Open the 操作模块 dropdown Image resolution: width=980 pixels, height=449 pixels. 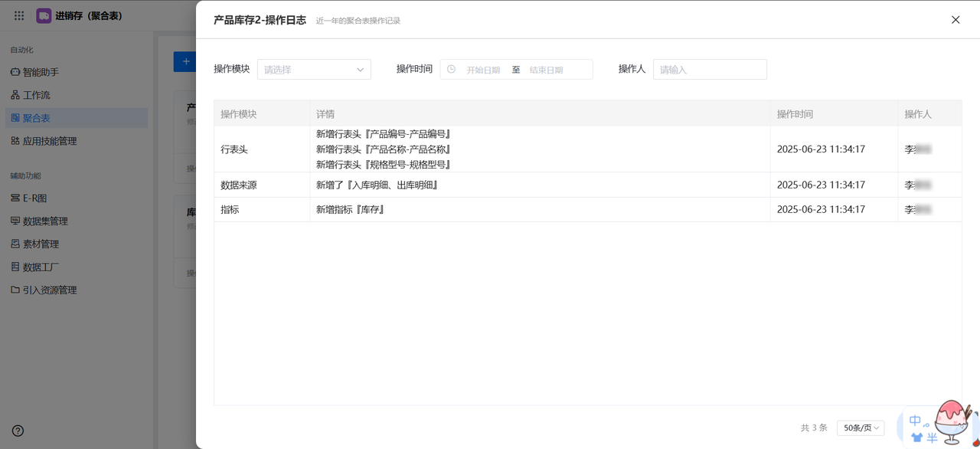(x=314, y=70)
